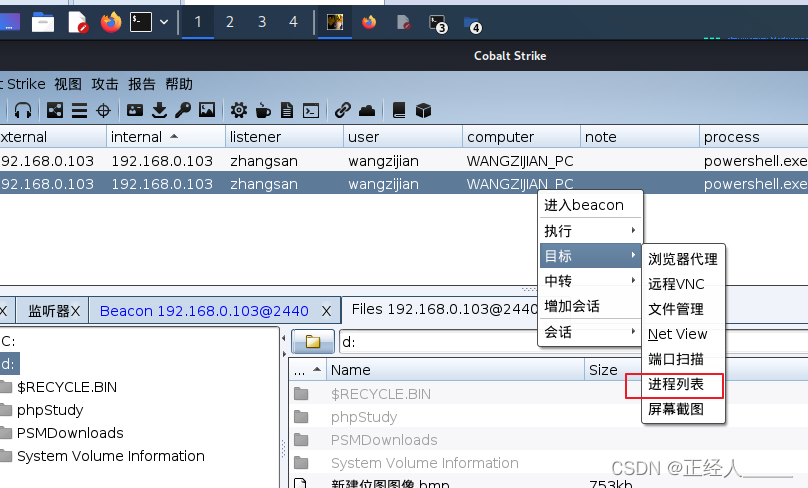Click the coffee cup Java applet icon
808x488 pixels.
[x=263, y=110]
